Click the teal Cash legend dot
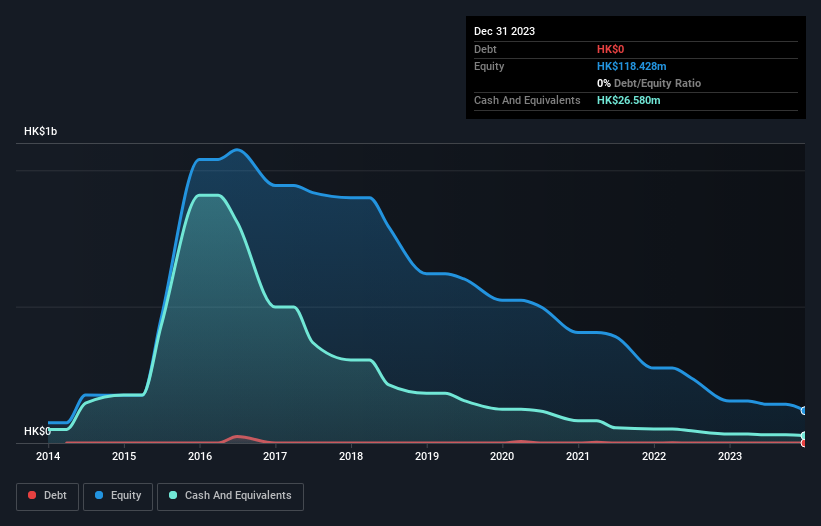The height and width of the screenshot is (526, 821). 173,495
